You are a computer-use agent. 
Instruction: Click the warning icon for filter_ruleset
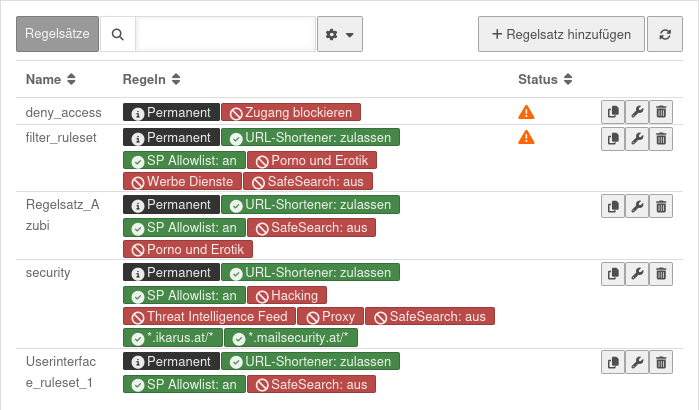tap(526, 138)
